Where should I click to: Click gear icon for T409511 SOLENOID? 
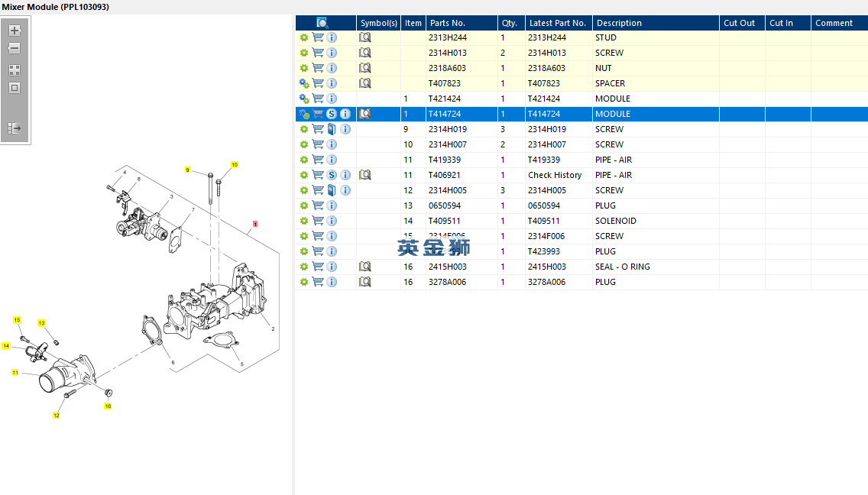[x=304, y=221]
